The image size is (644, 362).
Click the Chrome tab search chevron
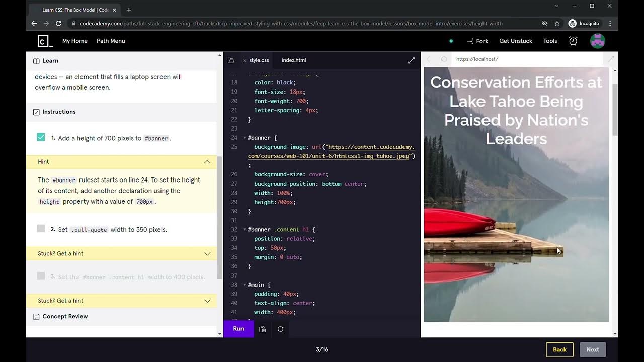click(x=556, y=6)
